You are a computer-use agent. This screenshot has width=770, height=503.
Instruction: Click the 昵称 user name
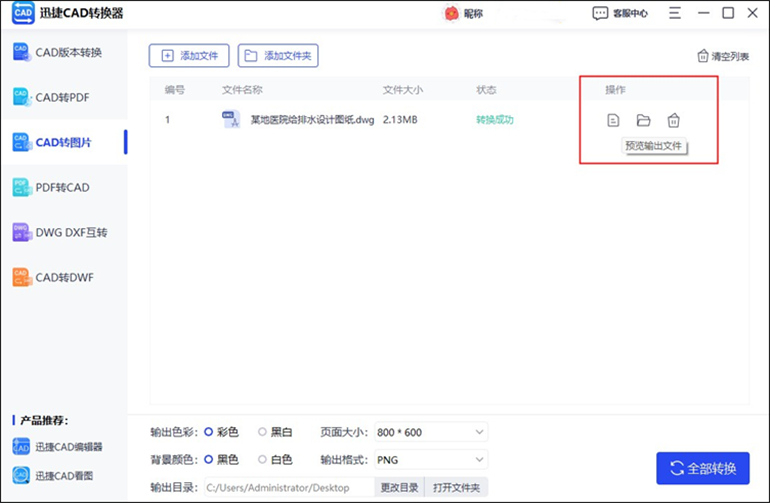473,14
